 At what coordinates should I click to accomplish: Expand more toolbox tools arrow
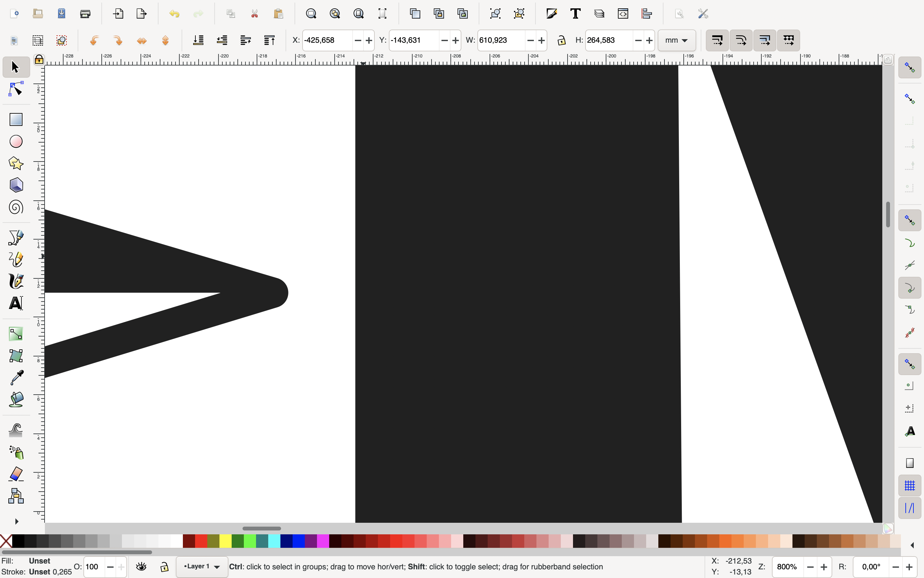coord(16,521)
